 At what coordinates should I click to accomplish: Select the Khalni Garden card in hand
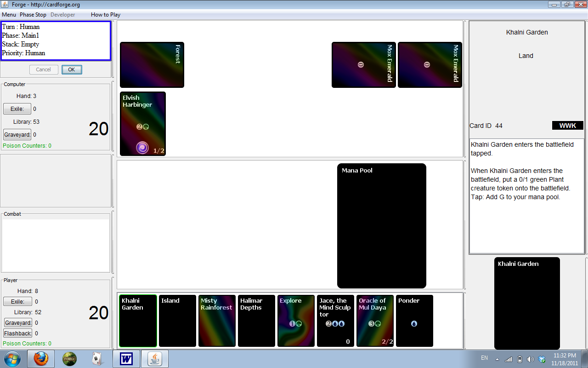point(138,321)
